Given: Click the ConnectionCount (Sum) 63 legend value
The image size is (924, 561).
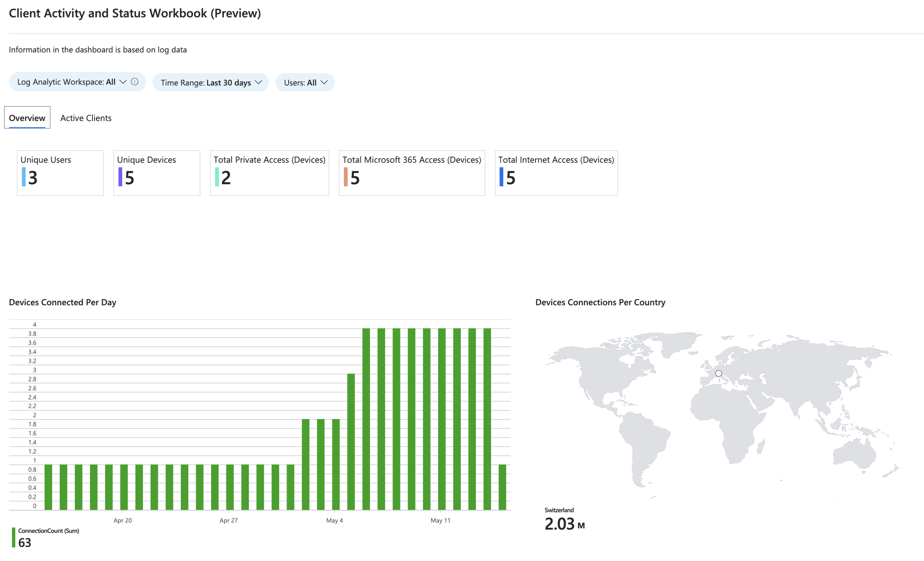Looking at the screenshot, I should 25,542.
